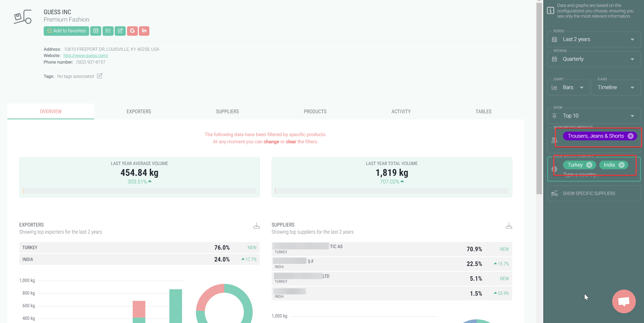Open Show Specific Suppliers filter
Viewport: 644px width, 323px height.
594,193
